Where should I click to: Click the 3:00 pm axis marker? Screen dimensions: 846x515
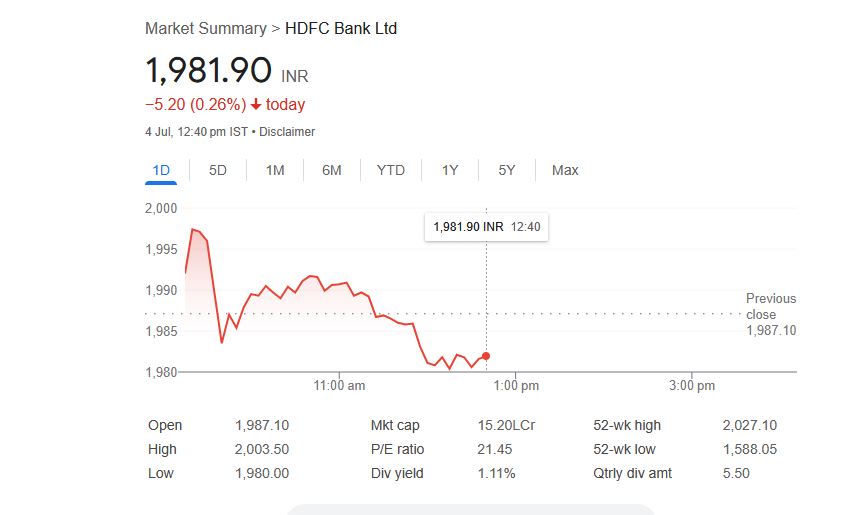[x=692, y=385]
